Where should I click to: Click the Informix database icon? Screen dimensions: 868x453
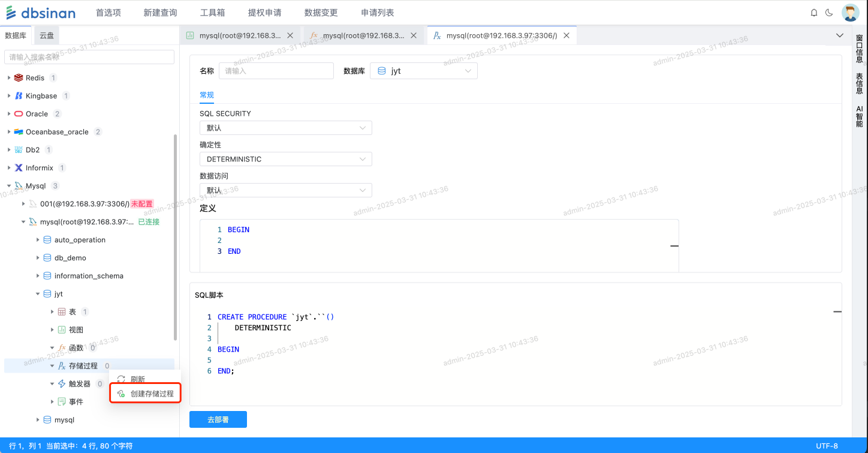pos(19,168)
